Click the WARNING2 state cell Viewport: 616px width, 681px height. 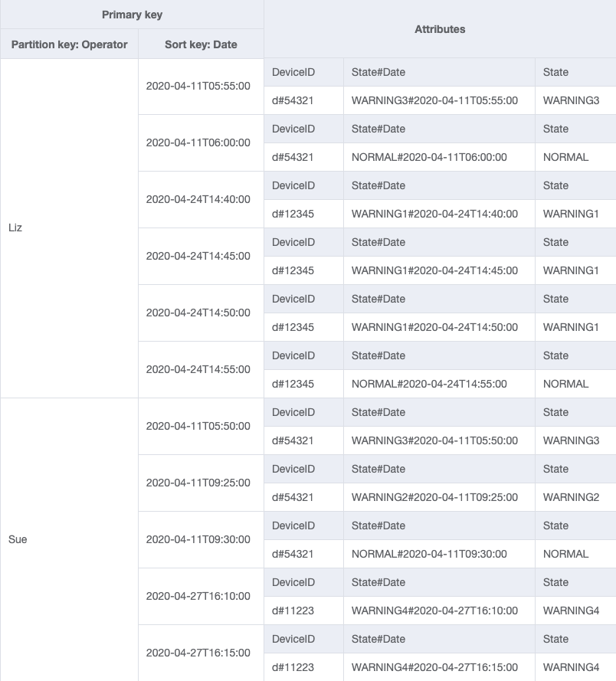571,497
